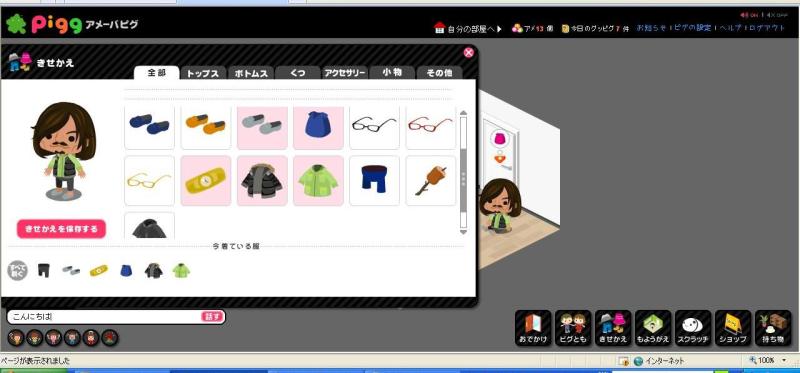Click the インターネット zone in status bar
Screen dimensions: 800x373
(x=659, y=361)
